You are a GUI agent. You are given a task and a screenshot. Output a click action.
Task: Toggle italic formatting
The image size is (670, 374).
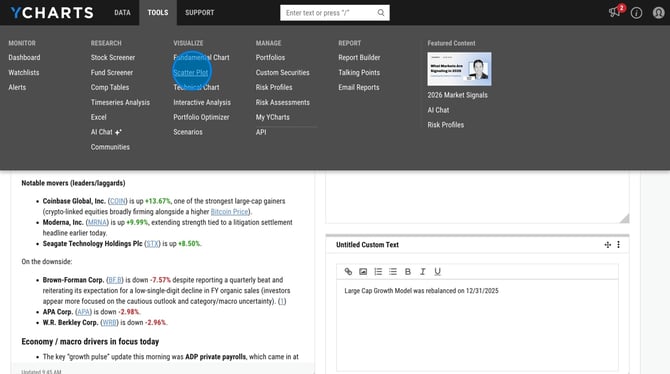[x=423, y=271]
